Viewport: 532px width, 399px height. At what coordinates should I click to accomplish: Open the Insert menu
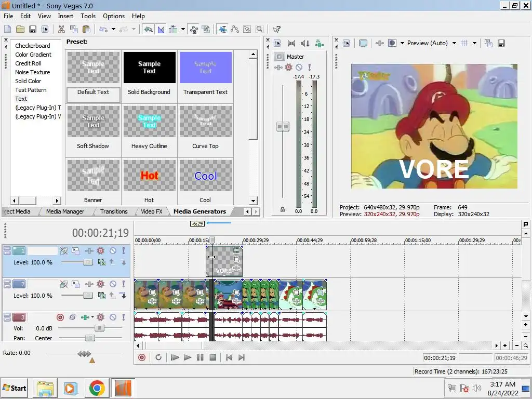[x=65, y=16]
